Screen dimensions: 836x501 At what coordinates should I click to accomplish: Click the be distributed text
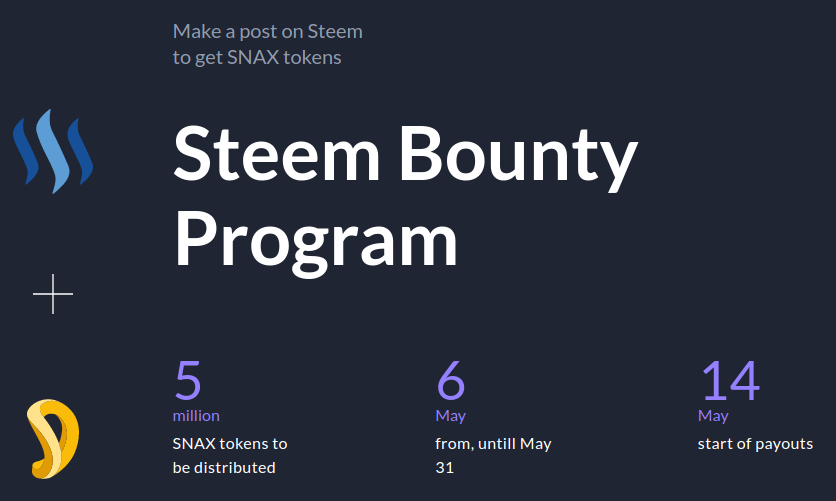point(224,467)
